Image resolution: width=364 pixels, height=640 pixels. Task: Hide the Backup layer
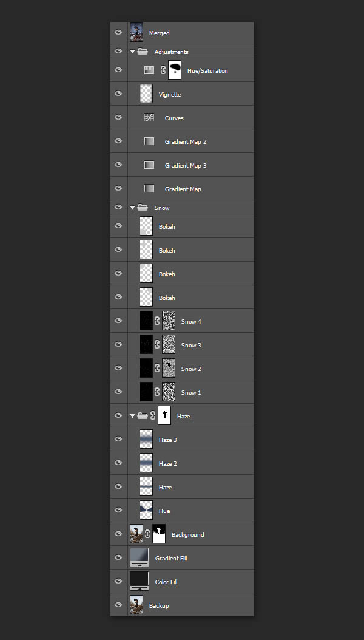click(118, 605)
